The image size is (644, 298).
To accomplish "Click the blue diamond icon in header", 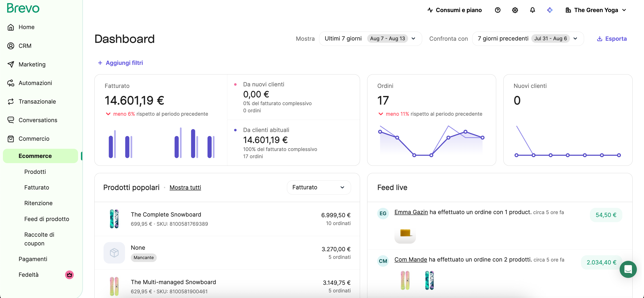I will pos(549,10).
